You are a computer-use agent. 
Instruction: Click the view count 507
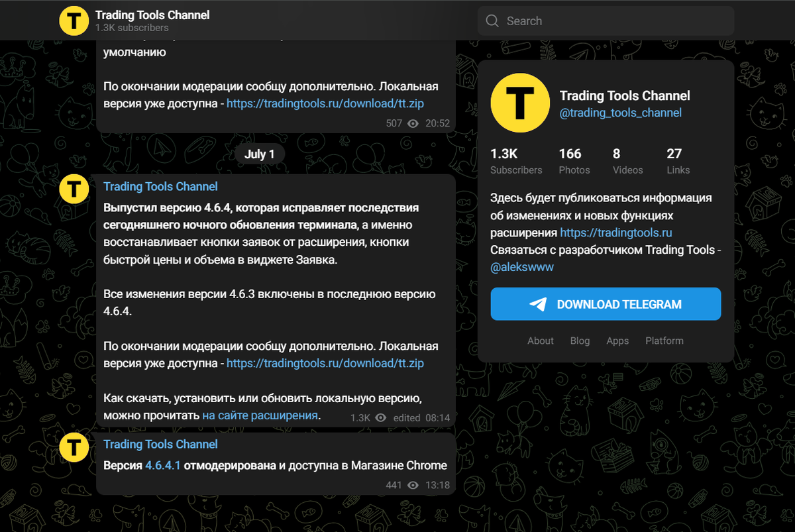394,123
